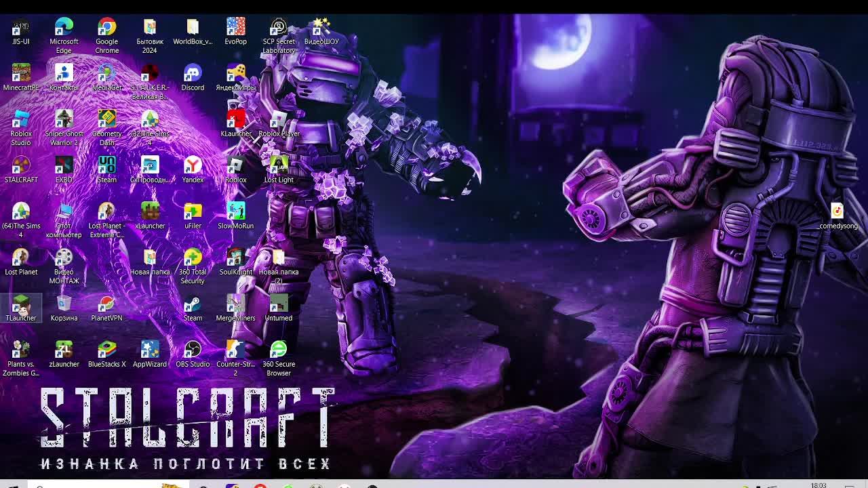Select the first Новая папка folder

[x=150, y=262]
